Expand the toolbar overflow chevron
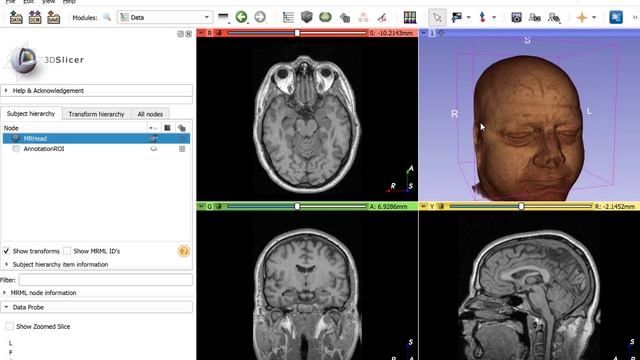Image resolution: width=640 pixels, height=360 pixels. pos(635,17)
